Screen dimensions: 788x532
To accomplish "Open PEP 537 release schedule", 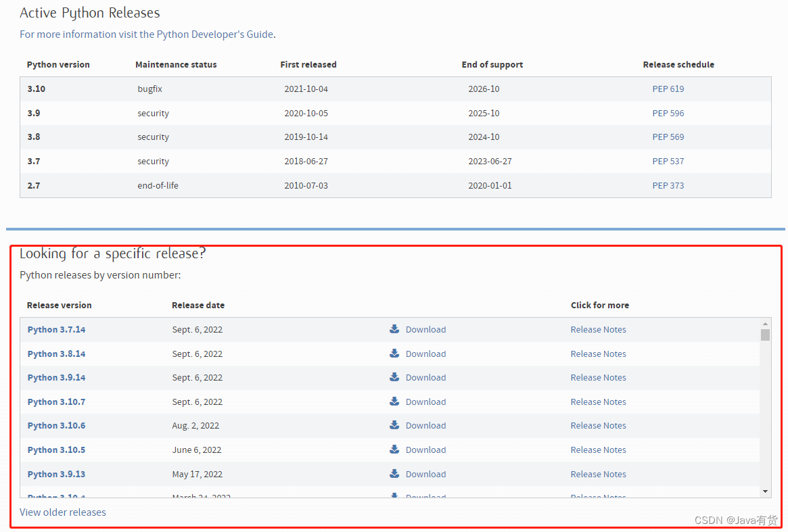I will click(x=668, y=162).
